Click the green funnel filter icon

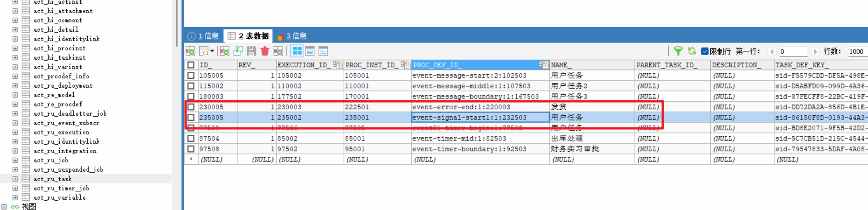[678, 51]
